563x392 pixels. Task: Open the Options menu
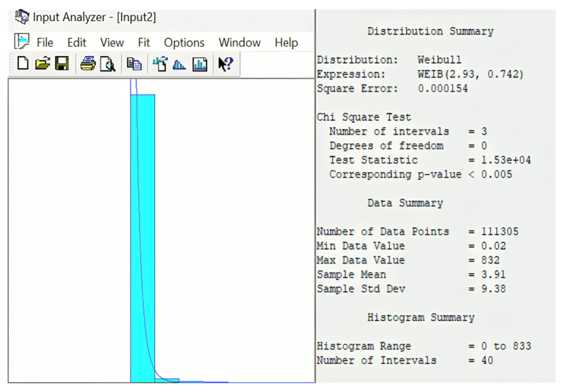(184, 43)
